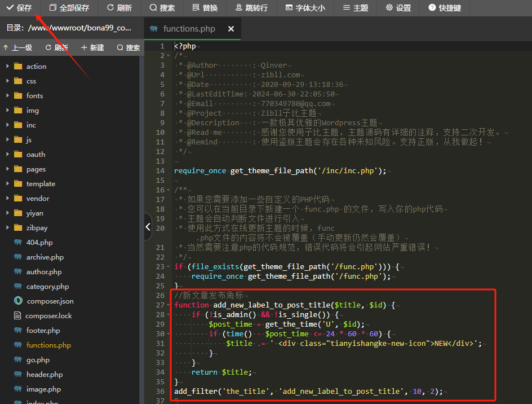Fold the code block at line 27

tap(169, 305)
